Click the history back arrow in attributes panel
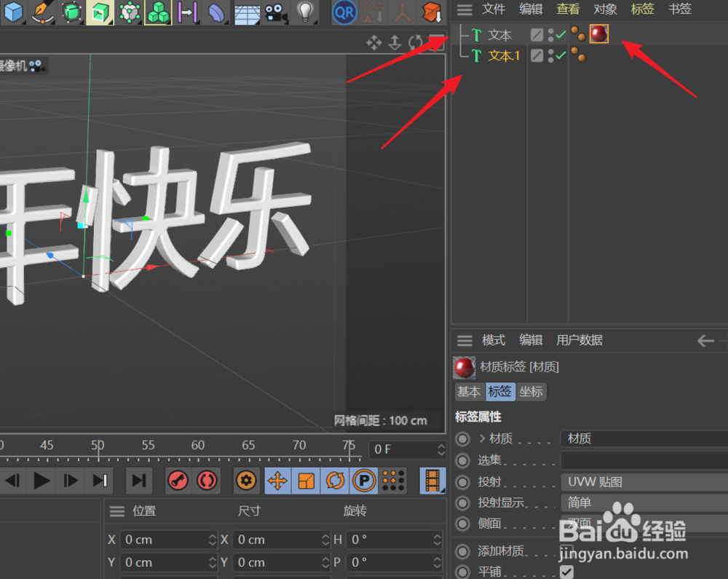This screenshot has height=579, width=728. (705, 340)
